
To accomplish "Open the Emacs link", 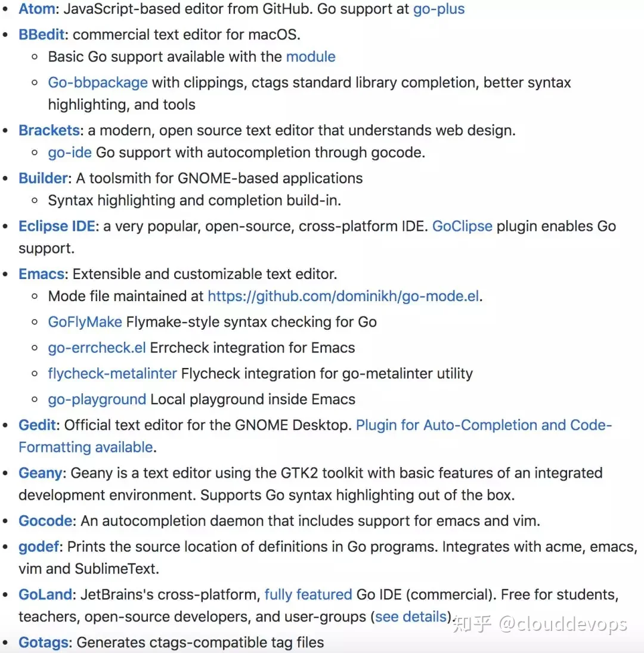I will click(x=42, y=274).
